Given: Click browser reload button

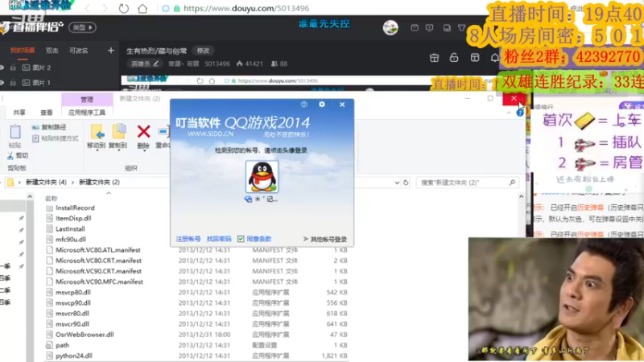Looking at the screenshot, I should (124, 8).
